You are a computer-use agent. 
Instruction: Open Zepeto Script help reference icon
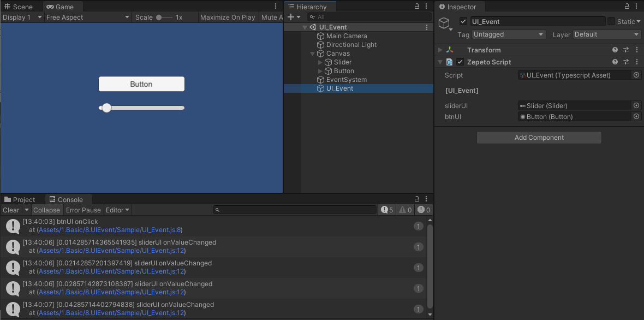(x=615, y=62)
